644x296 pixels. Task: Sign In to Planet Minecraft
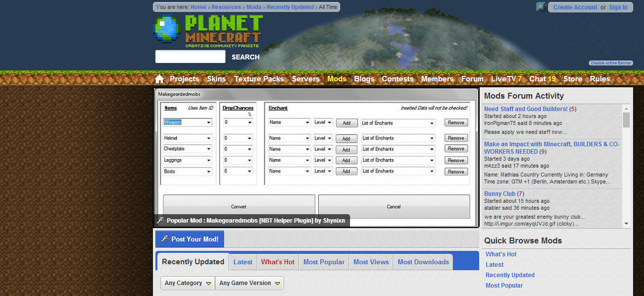tap(618, 7)
